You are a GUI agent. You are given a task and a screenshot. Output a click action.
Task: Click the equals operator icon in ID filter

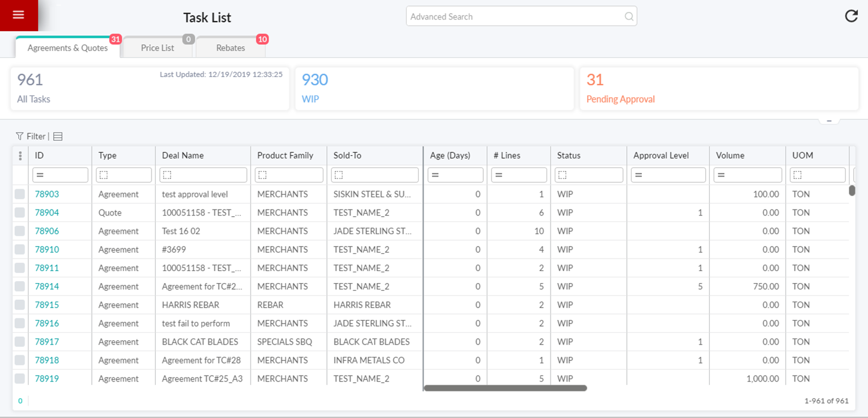point(40,175)
